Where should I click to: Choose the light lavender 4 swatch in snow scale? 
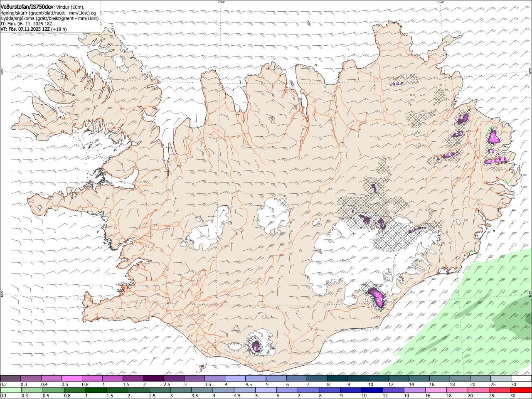235,378
